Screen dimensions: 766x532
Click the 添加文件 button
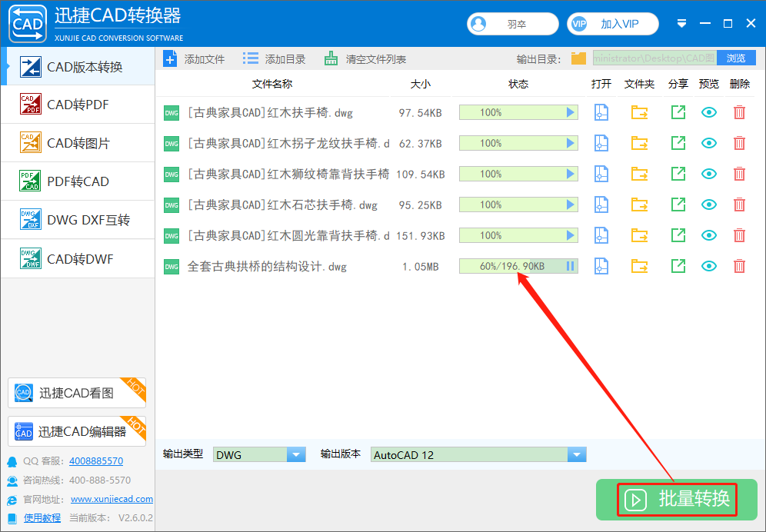click(x=194, y=59)
